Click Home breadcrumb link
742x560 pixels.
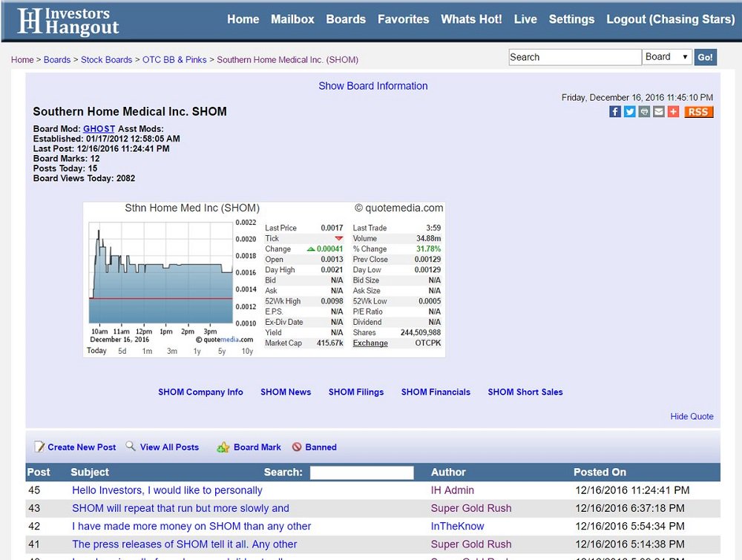click(x=22, y=59)
